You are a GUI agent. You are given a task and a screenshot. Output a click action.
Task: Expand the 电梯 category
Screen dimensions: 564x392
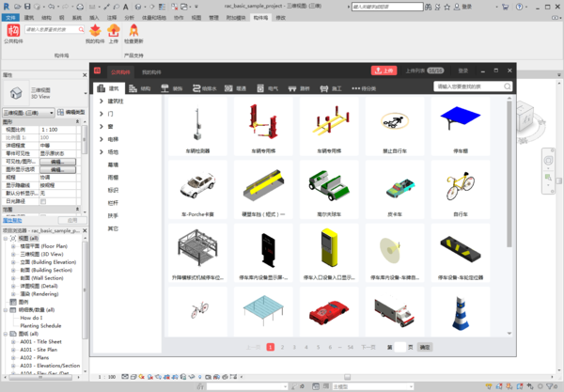click(x=102, y=138)
